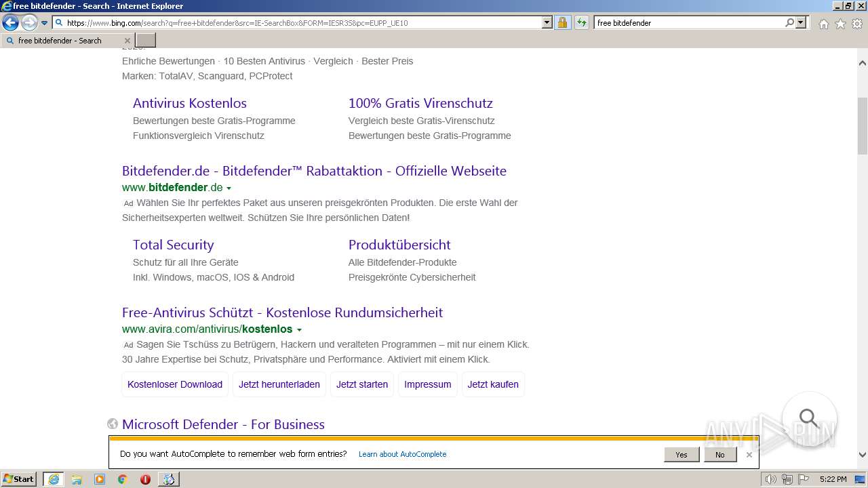Click the search magnifier icon in toolbar

click(x=789, y=22)
